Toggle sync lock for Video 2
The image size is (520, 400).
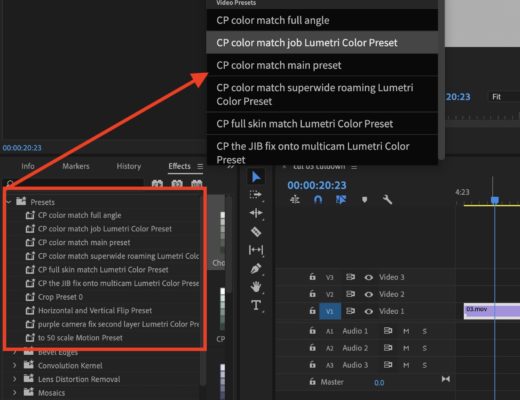[x=350, y=294]
